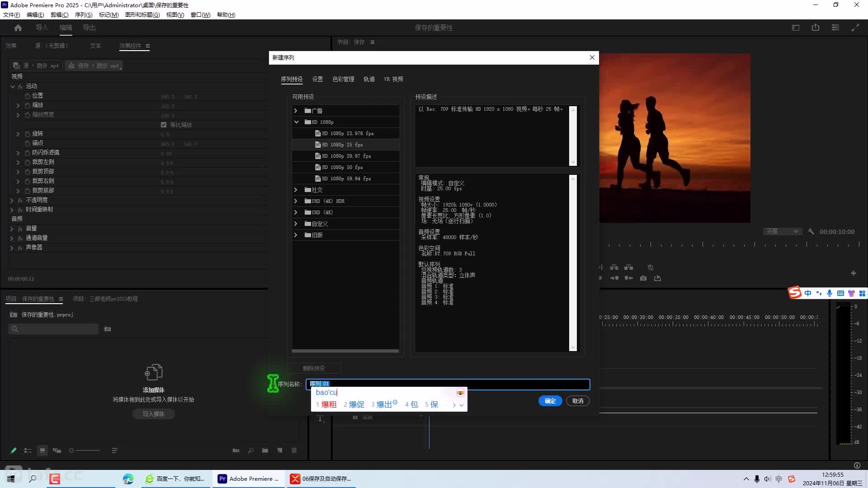The height and width of the screenshot is (488, 868).
Task: Click the comparison view icon in program monitor
Action: pos(651,267)
